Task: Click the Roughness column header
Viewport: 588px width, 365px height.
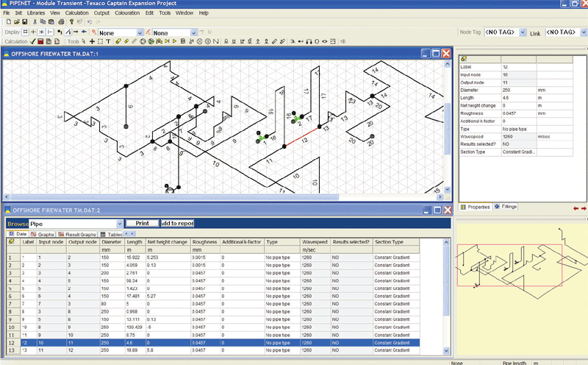Action: 205,242
